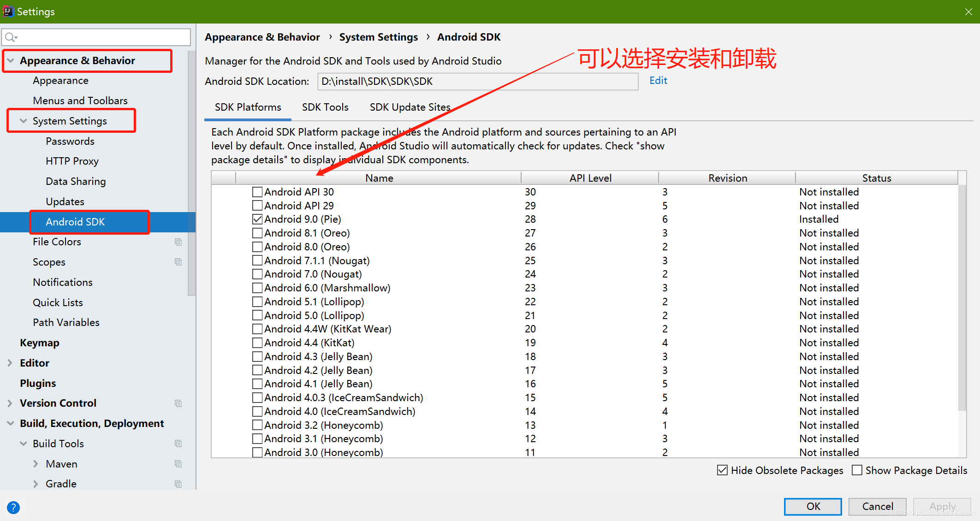Click the System Settings breadcrumb

point(378,37)
